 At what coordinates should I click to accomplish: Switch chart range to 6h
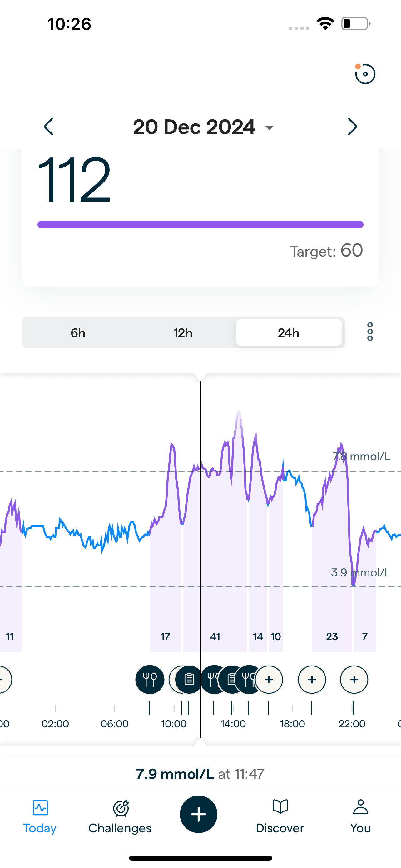(x=78, y=333)
